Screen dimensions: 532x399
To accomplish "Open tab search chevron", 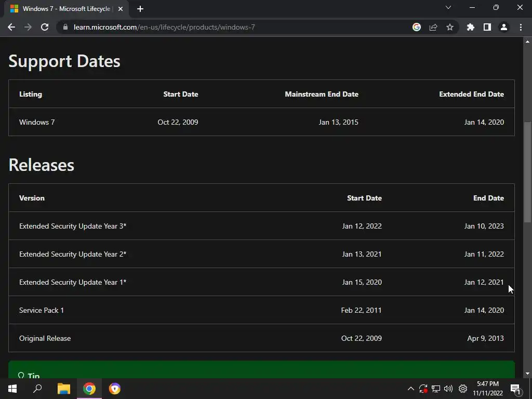I will point(448,7).
